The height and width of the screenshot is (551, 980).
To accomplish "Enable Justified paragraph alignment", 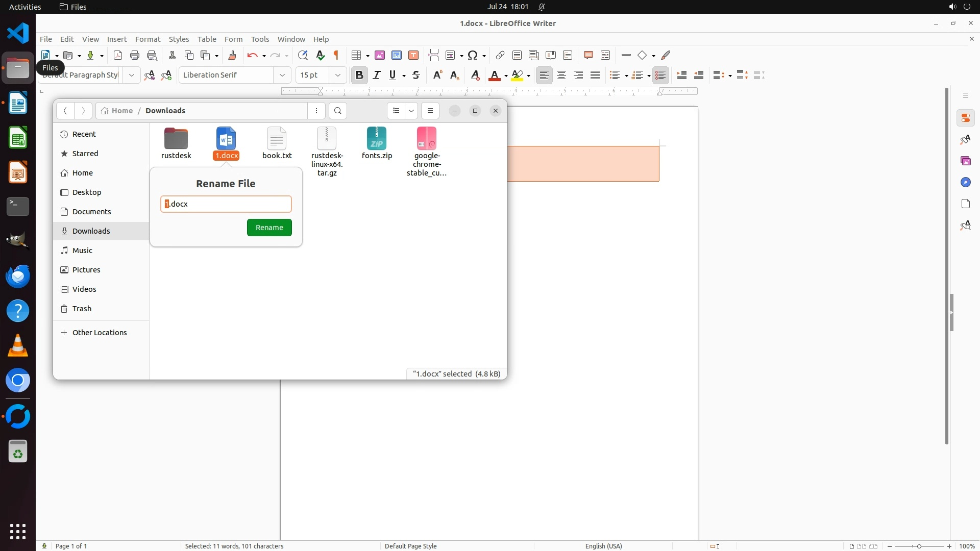I will [595, 75].
